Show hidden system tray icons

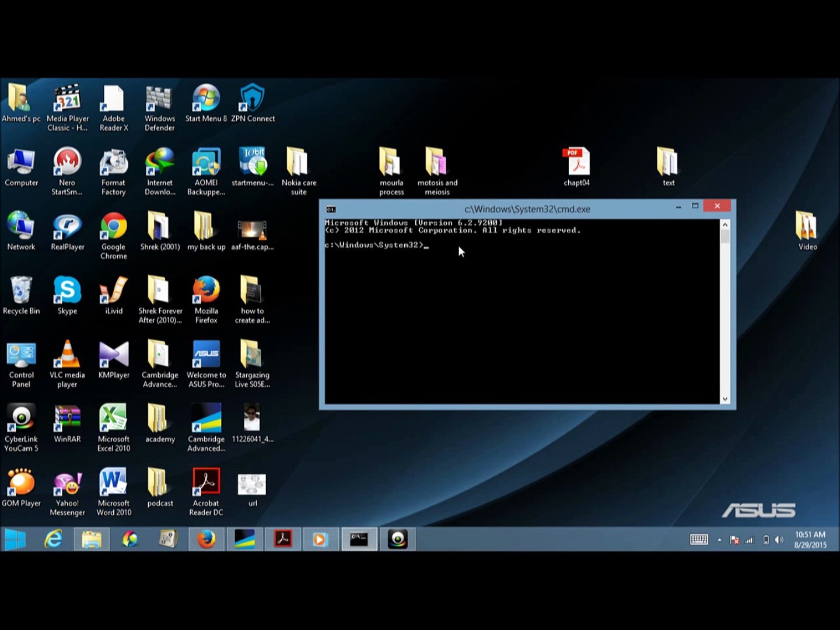(x=719, y=540)
